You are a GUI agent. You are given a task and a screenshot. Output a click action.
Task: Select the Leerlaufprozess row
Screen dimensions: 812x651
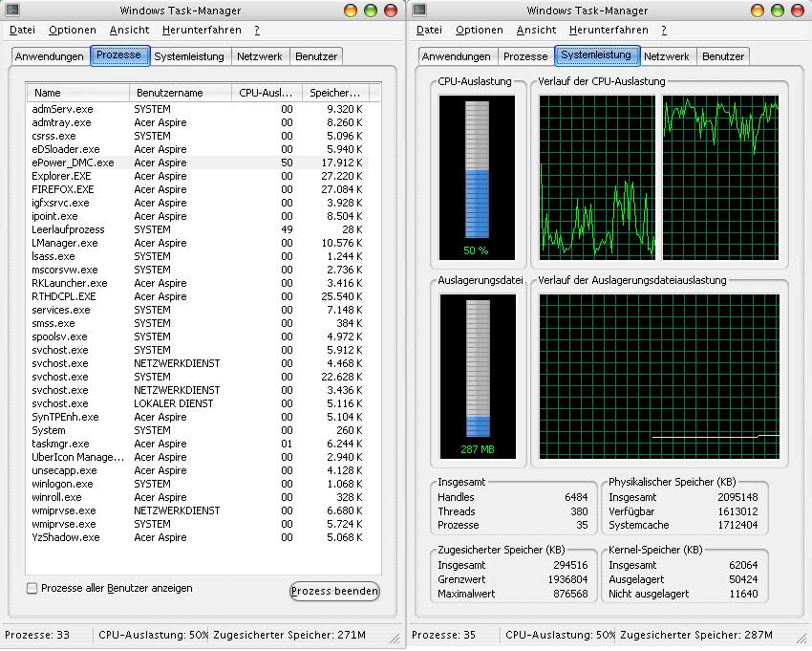(199, 229)
